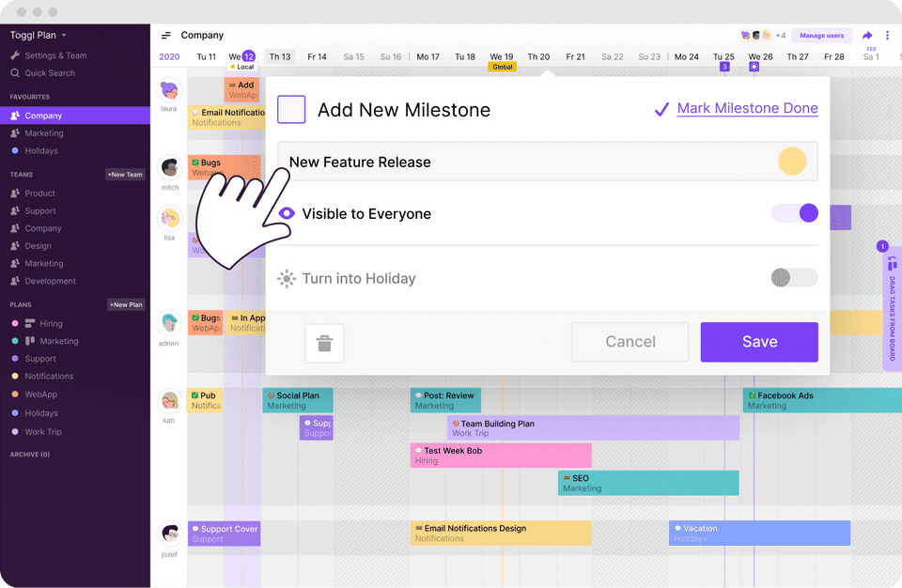
Task: Click the 2020 year label in the timeline
Action: point(169,57)
